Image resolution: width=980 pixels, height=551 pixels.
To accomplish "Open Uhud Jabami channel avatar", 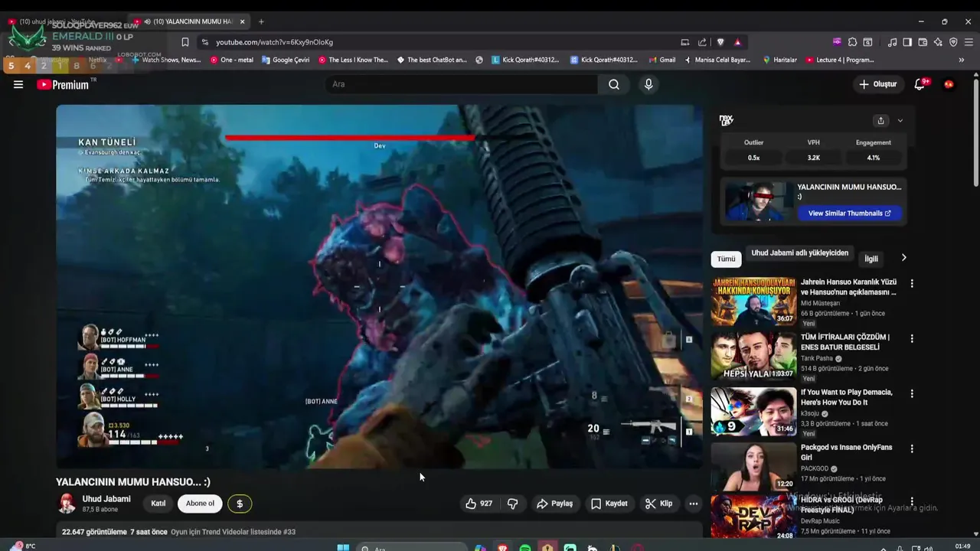I will pos(67,504).
